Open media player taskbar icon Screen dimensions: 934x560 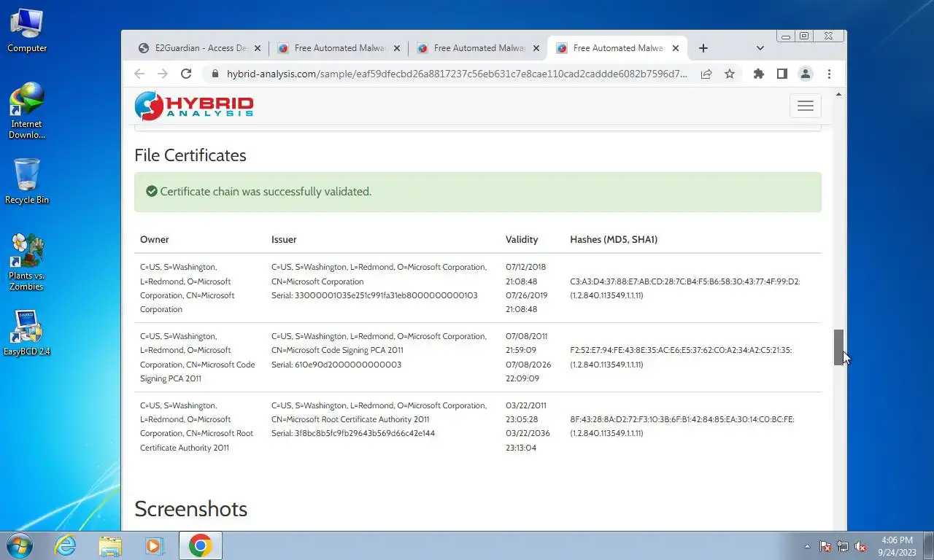pos(154,545)
